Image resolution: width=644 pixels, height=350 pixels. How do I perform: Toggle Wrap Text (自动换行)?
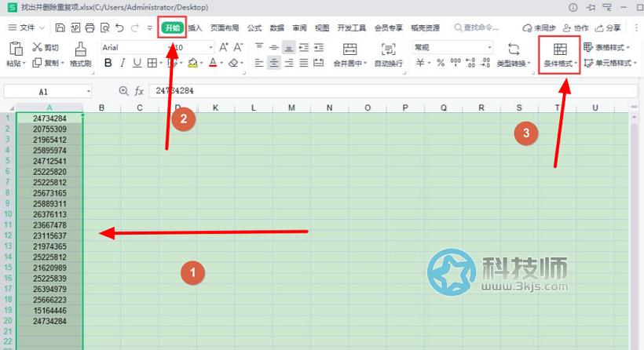pyautogui.click(x=388, y=55)
